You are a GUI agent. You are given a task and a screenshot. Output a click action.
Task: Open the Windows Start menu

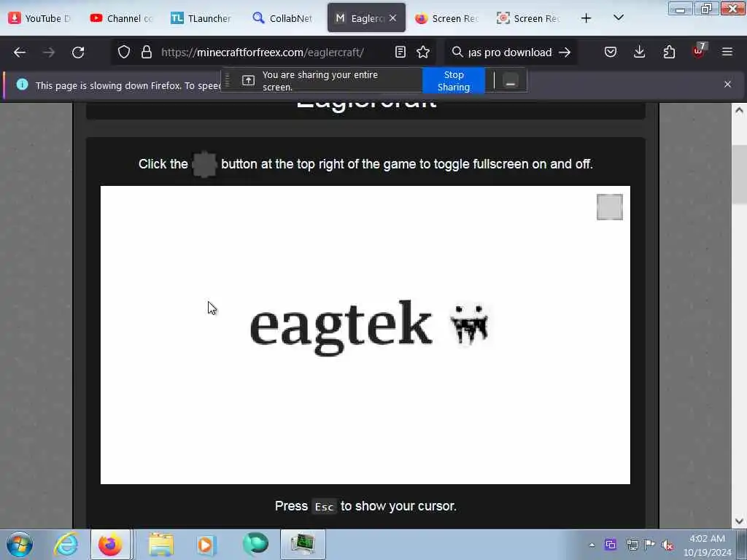coord(20,544)
